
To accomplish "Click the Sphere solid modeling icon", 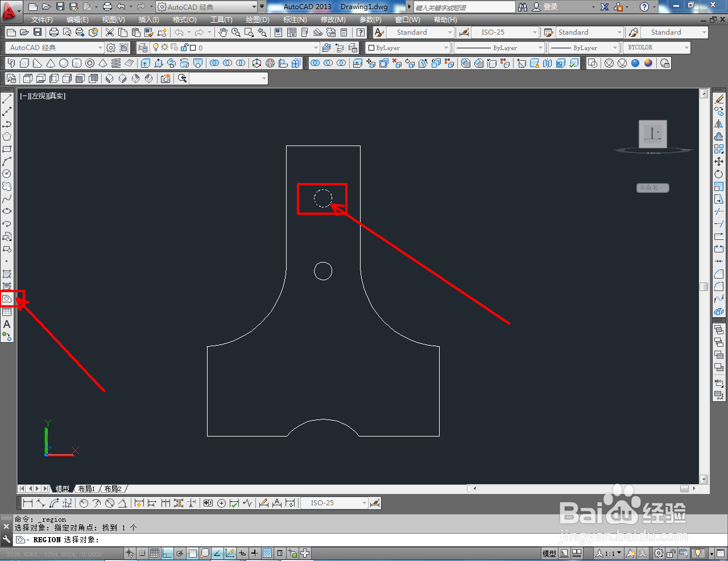I will pos(64,63).
